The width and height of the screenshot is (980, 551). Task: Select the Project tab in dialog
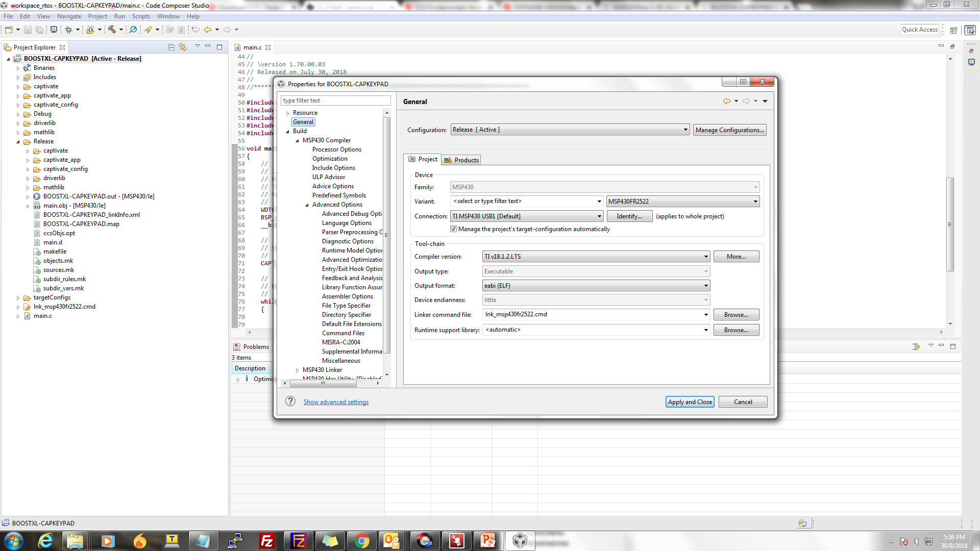[x=423, y=159]
